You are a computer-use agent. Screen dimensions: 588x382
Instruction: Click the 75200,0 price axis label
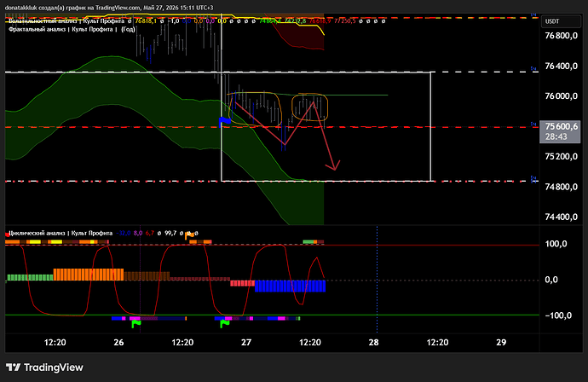561,157
